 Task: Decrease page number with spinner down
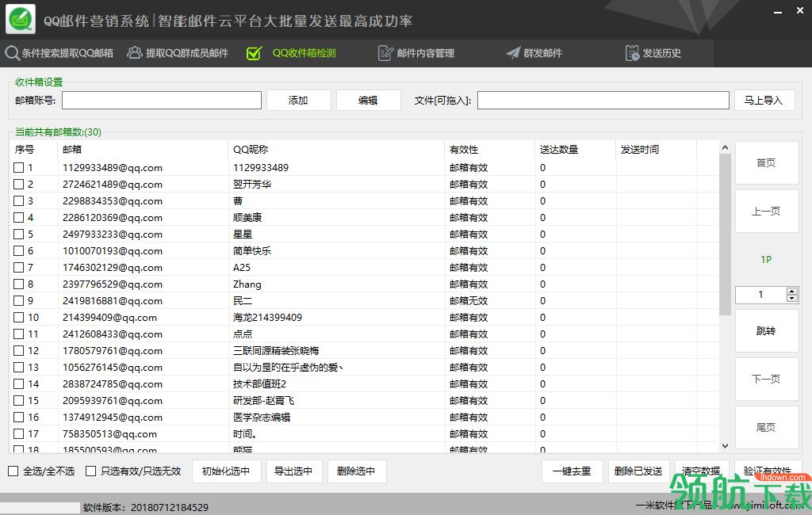(x=792, y=298)
